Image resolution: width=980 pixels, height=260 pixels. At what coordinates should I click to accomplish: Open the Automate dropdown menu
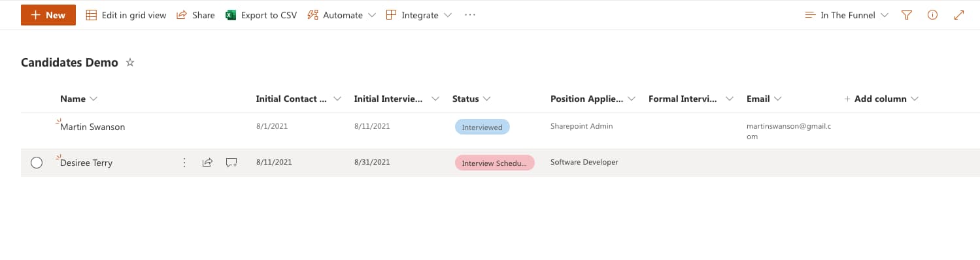coord(341,15)
